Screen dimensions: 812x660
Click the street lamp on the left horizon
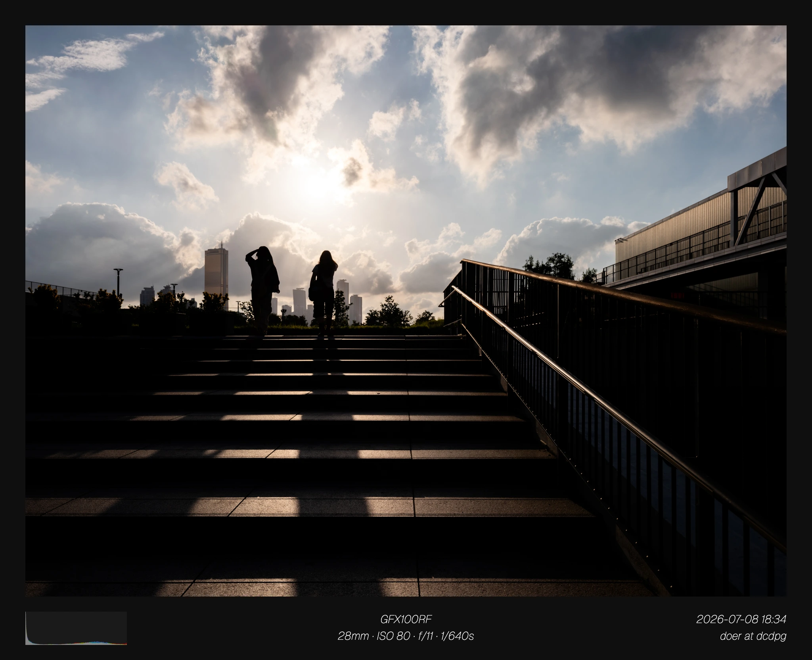(x=118, y=282)
